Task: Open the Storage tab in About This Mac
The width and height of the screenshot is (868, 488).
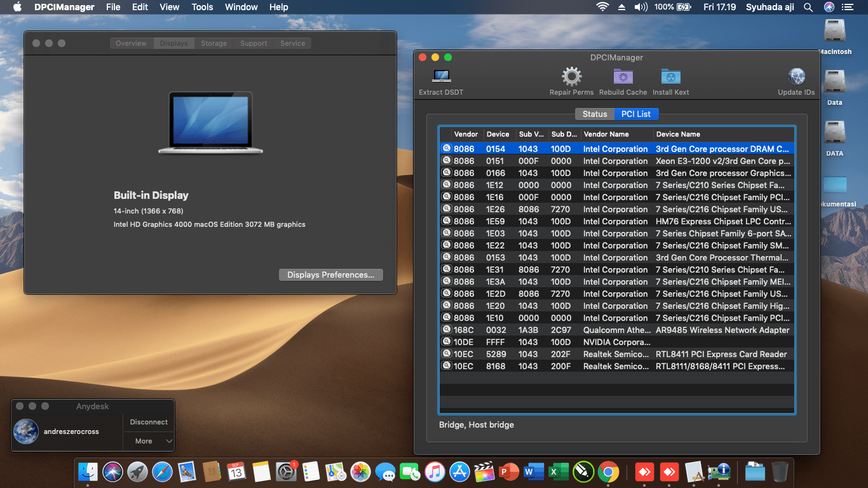Action: 214,43
